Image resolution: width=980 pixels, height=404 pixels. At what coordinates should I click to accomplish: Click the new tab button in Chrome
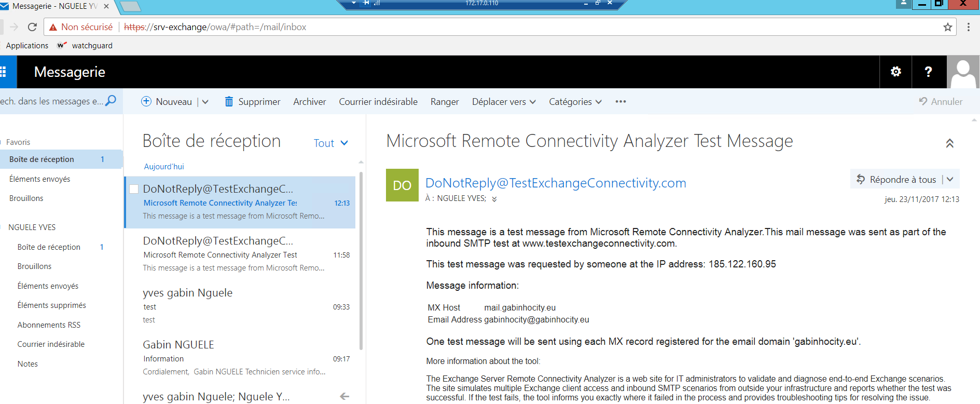coord(130,7)
